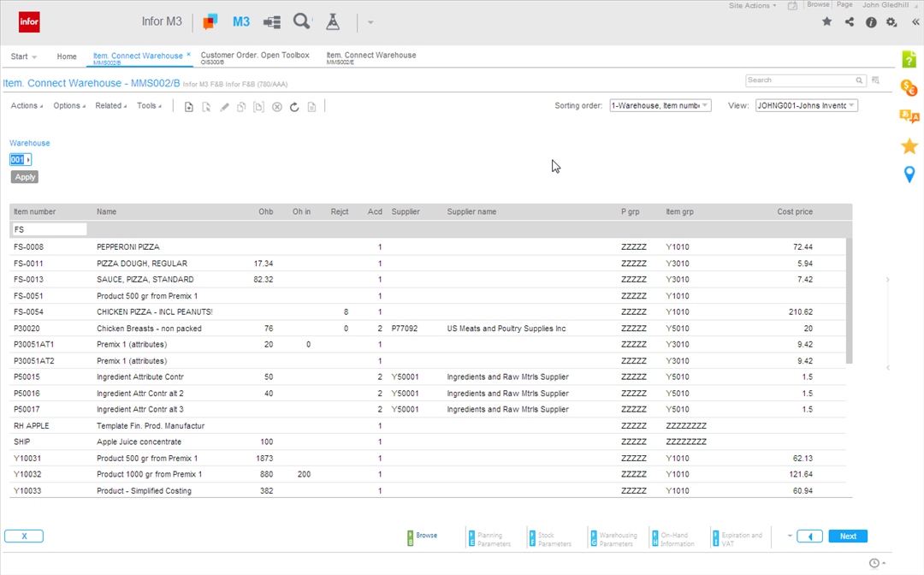Click the cancel (circled X) toolbar icon
The width and height of the screenshot is (924, 575).
277,107
